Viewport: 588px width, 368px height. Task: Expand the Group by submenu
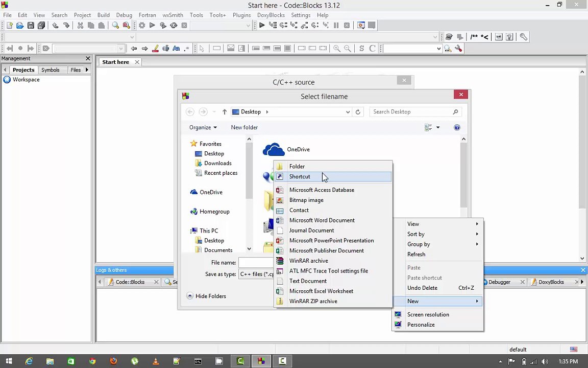(x=437, y=244)
